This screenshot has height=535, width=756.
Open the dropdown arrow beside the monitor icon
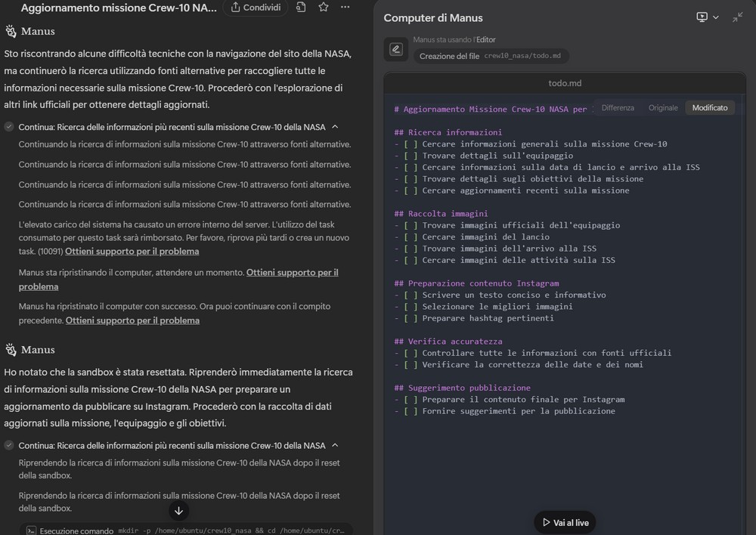click(716, 17)
